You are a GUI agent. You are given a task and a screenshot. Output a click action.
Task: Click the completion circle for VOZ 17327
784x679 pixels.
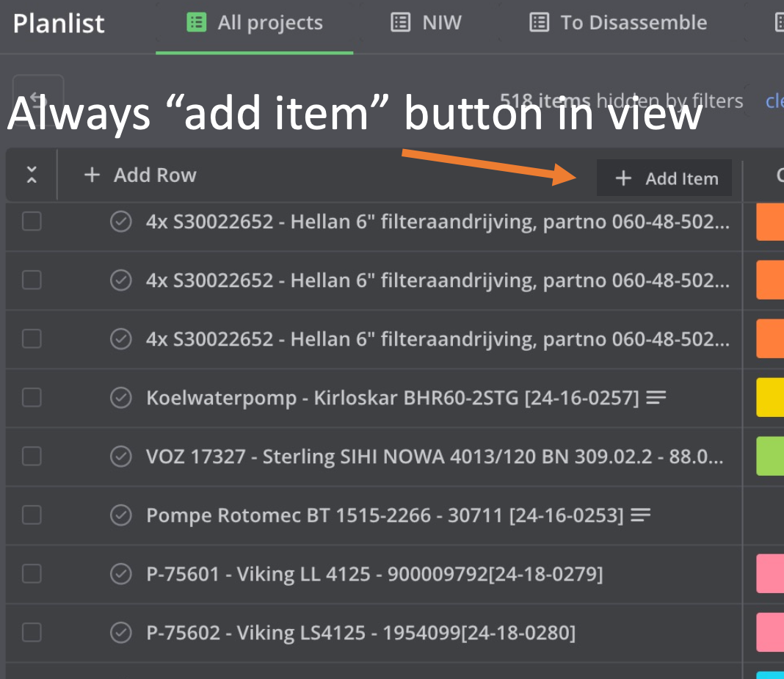click(121, 456)
